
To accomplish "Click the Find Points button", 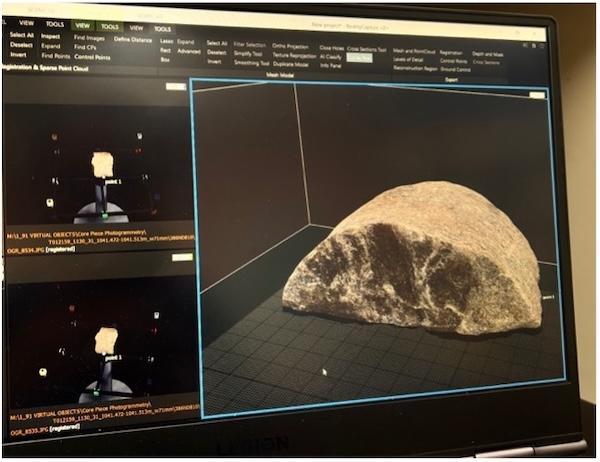I will pos(56,56).
